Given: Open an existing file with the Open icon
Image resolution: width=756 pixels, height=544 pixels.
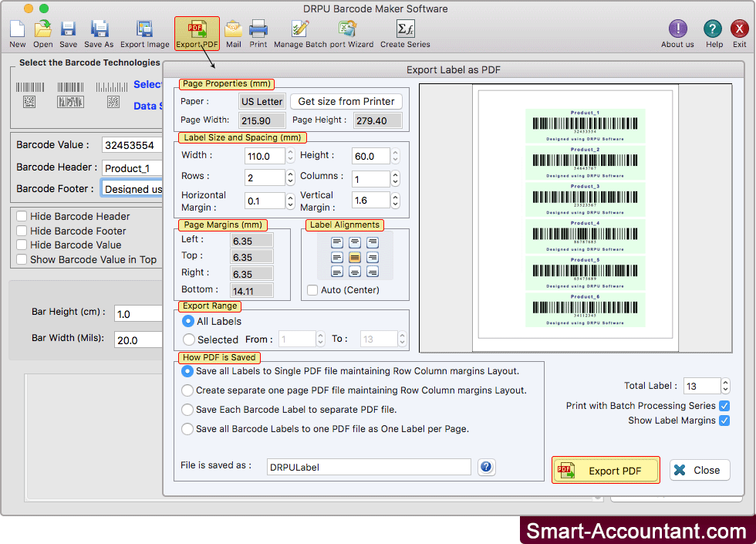Looking at the screenshot, I should point(42,29).
